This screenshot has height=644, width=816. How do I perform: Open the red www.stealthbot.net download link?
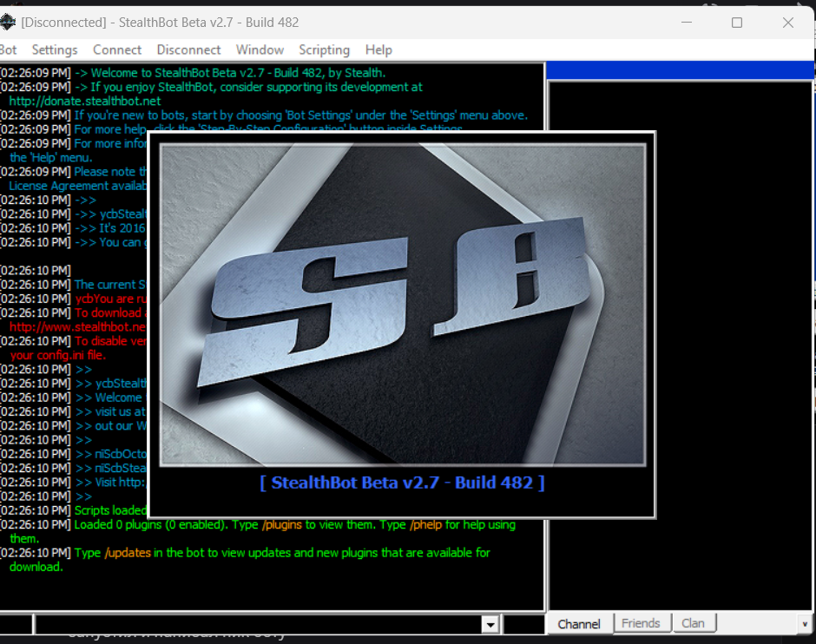pos(77,326)
